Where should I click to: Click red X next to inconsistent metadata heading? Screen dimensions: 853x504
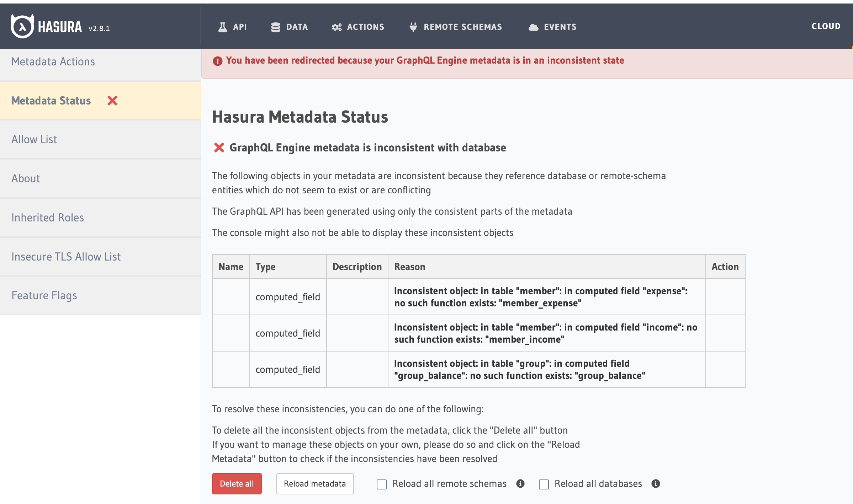pos(219,148)
